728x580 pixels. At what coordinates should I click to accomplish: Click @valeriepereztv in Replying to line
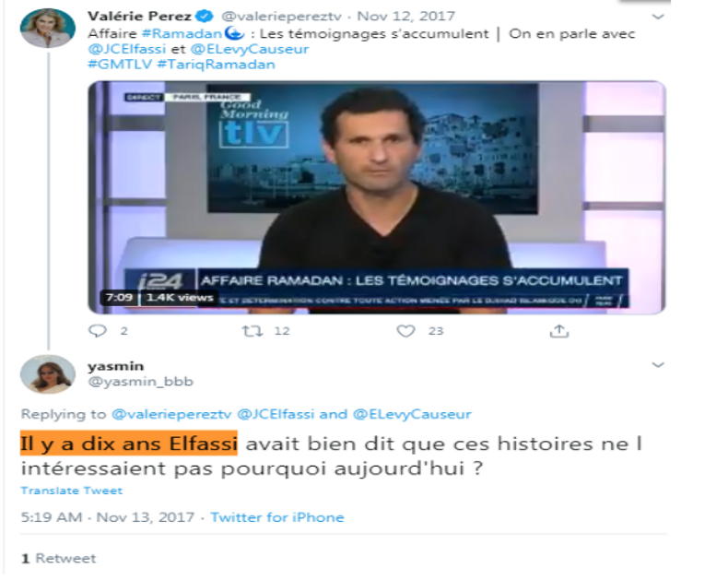tap(171, 414)
